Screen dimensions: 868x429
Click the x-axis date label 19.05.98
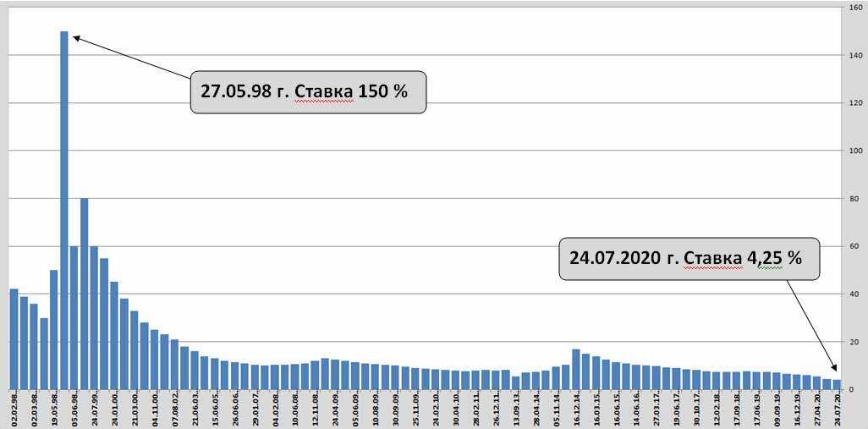[x=54, y=409]
